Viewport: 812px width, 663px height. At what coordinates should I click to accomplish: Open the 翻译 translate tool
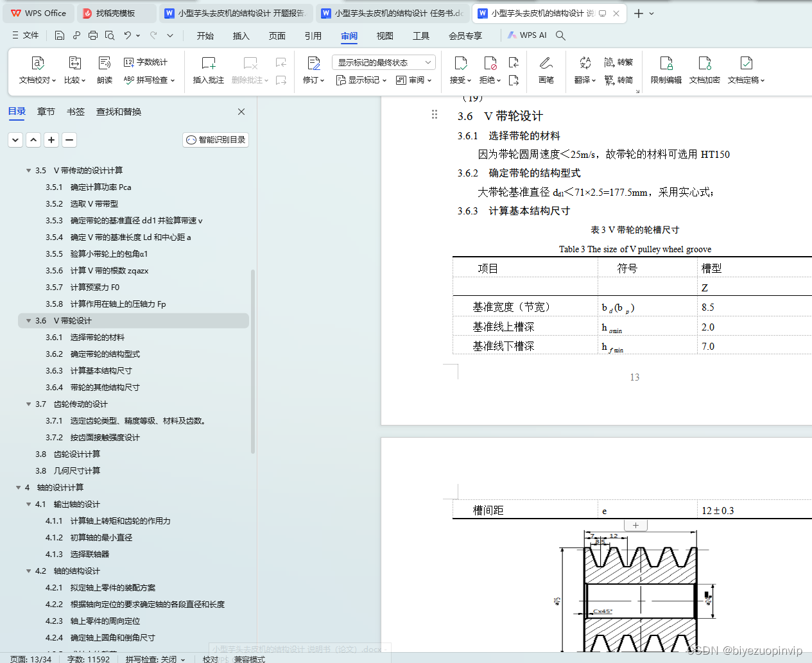pos(585,71)
